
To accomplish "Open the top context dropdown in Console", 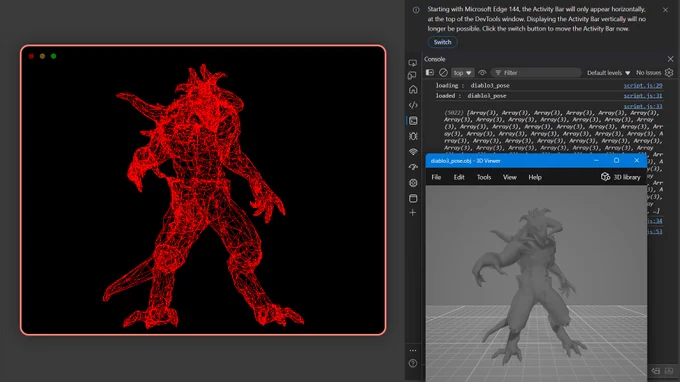I will [x=462, y=73].
